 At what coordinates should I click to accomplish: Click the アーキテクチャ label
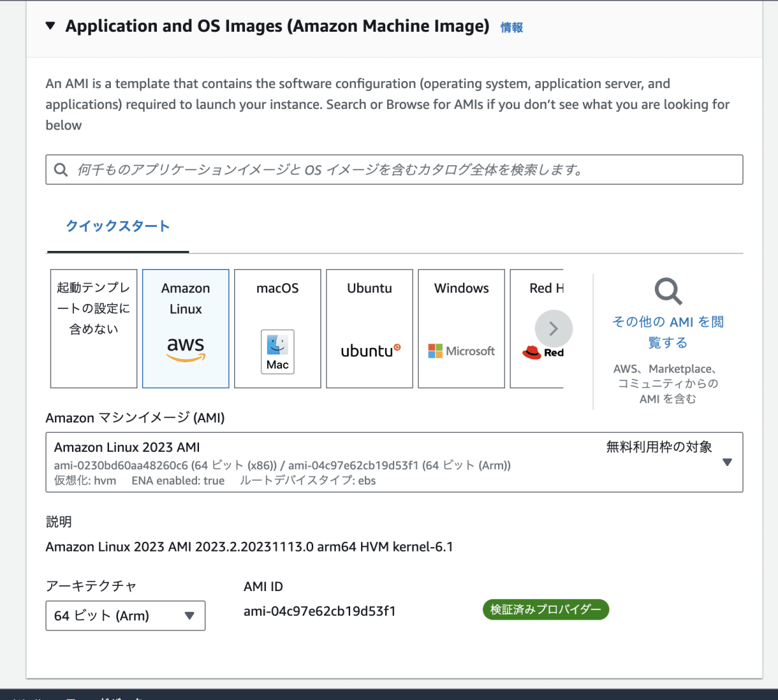coord(91,587)
